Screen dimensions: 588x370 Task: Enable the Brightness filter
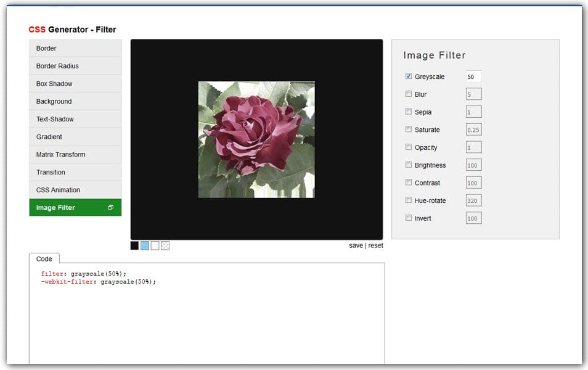pos(409,165)
